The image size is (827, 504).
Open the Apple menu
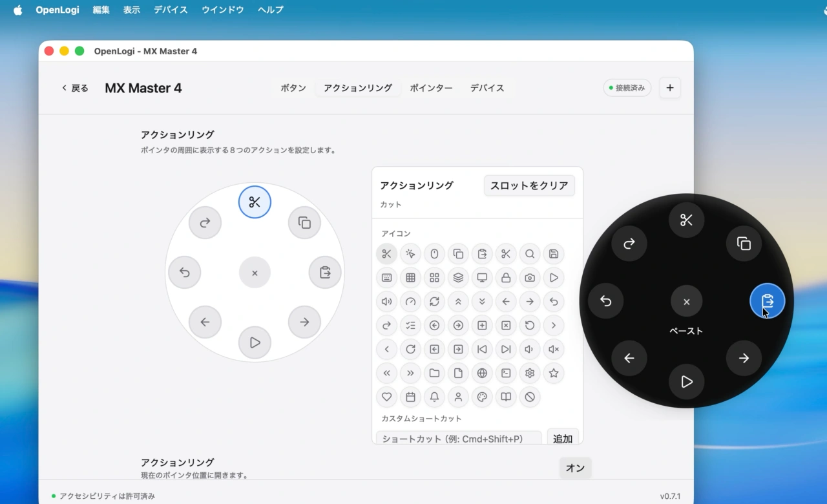[17, 10]
